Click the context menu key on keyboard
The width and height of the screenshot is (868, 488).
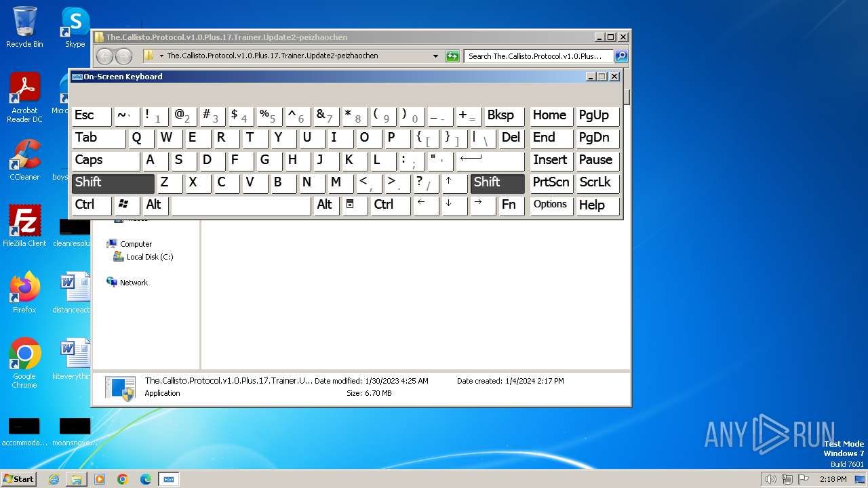(355, 205)
